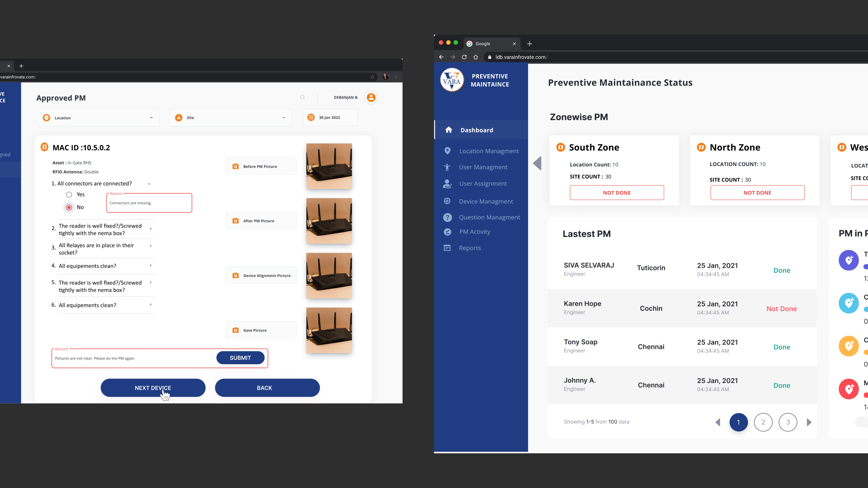Open PM Activity from the sidebar
Image resolution: width=868 pixels, height=488 pixels.
click(475, 232)
